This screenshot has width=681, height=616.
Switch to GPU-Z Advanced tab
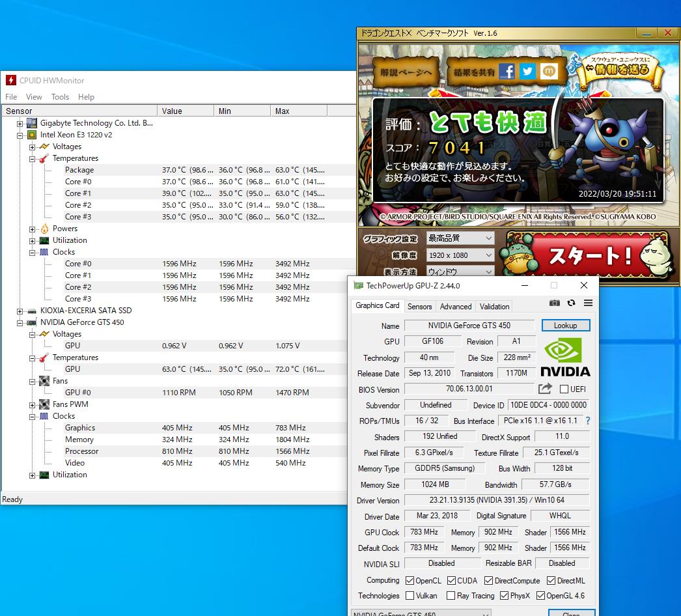click(x=456, y=306)
